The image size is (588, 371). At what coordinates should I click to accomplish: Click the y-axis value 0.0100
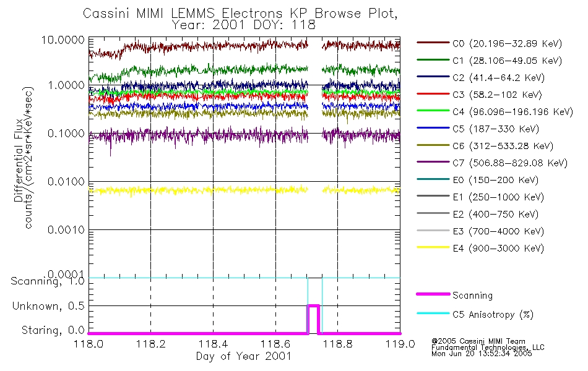tap(66, 182)
